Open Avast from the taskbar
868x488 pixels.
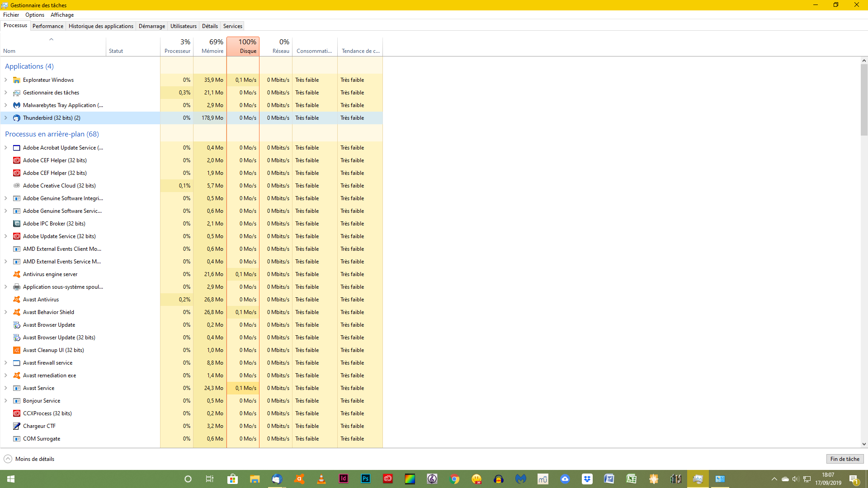coord(299,479)
